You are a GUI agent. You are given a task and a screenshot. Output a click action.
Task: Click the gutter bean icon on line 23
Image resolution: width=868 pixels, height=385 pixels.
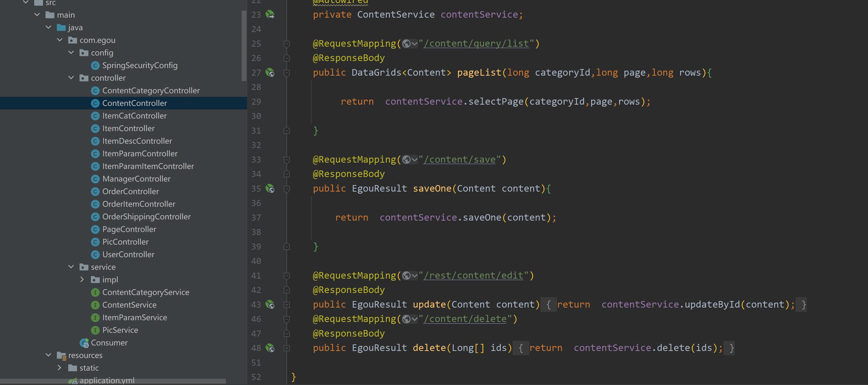(270, 14)
